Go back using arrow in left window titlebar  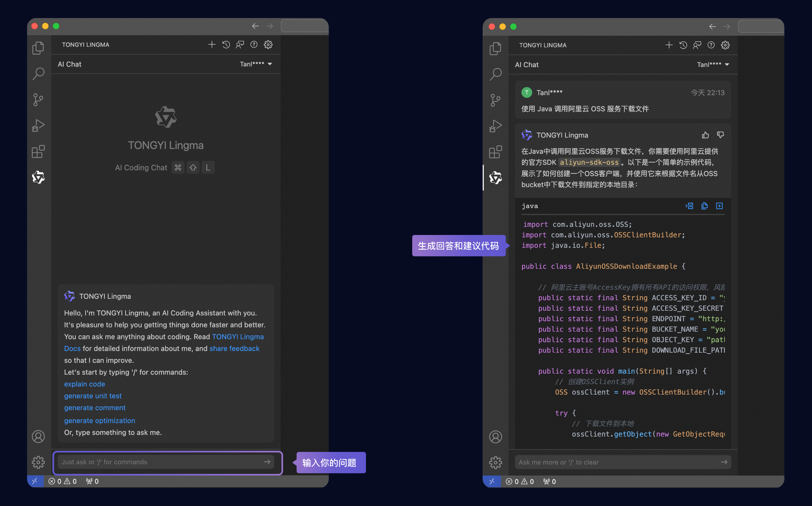point(255,26)
